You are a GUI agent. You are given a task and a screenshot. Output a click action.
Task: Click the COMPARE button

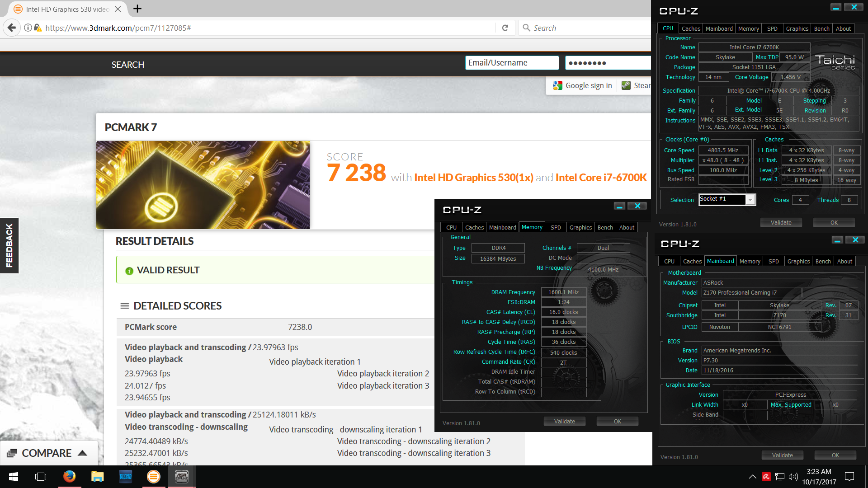coord(49,453)
